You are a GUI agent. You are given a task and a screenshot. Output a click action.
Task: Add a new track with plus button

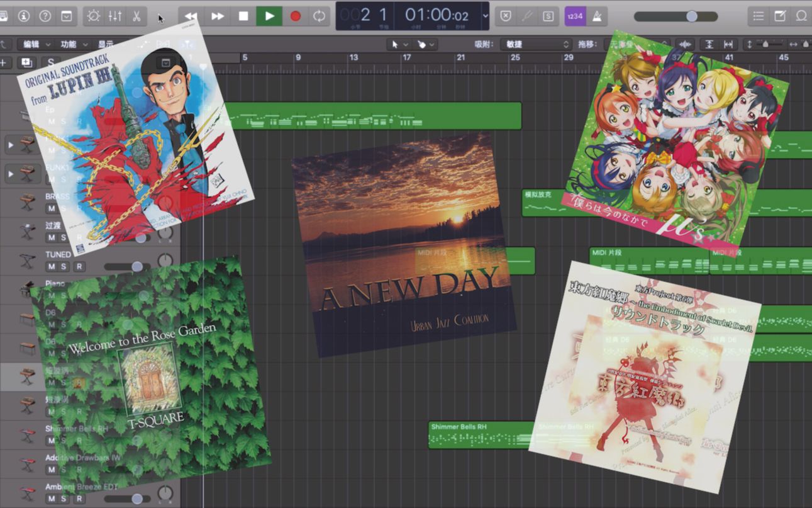point(4,62)
